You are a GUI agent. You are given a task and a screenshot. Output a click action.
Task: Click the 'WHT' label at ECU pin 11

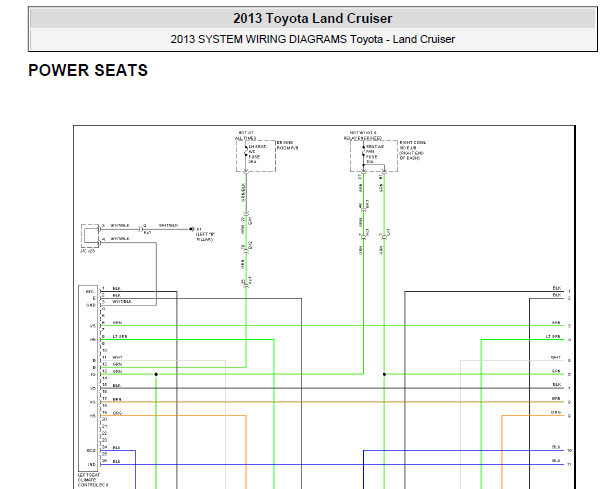coord(117,357)
